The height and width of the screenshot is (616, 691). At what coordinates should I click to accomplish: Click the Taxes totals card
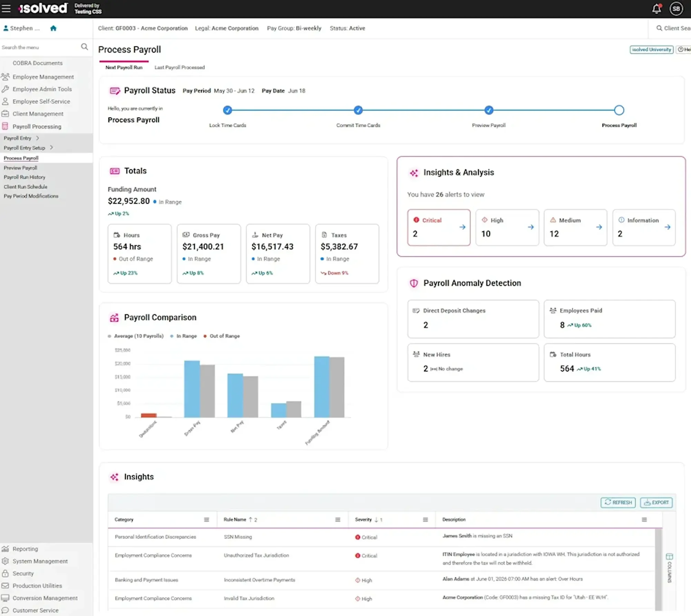[347, 254]
